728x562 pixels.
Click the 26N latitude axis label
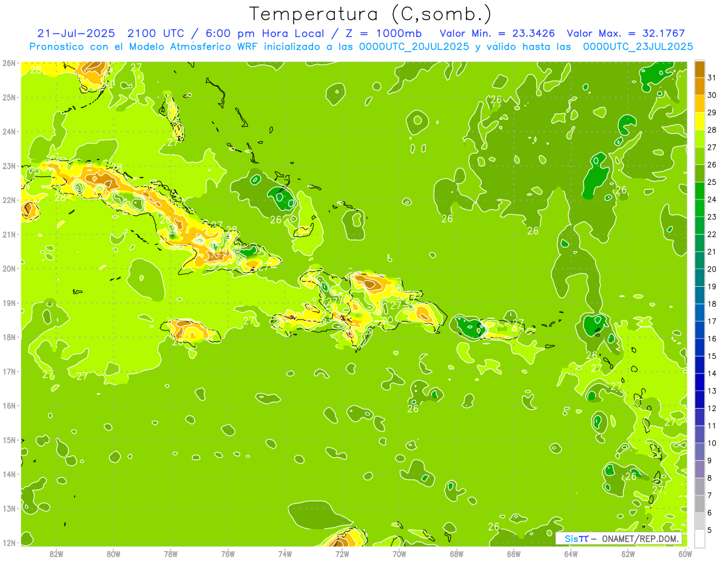point(9,63)
